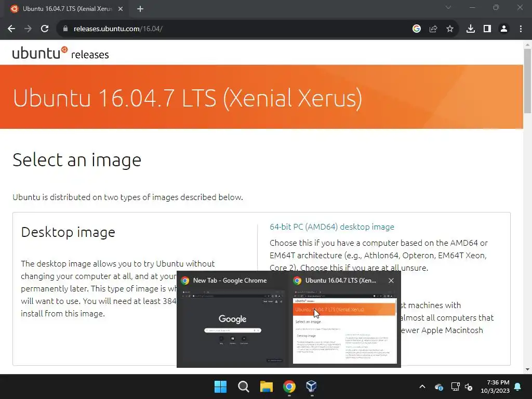This screenshot has height=399, width=532.
Task: Open the tab search chevron
Action: 448,7
